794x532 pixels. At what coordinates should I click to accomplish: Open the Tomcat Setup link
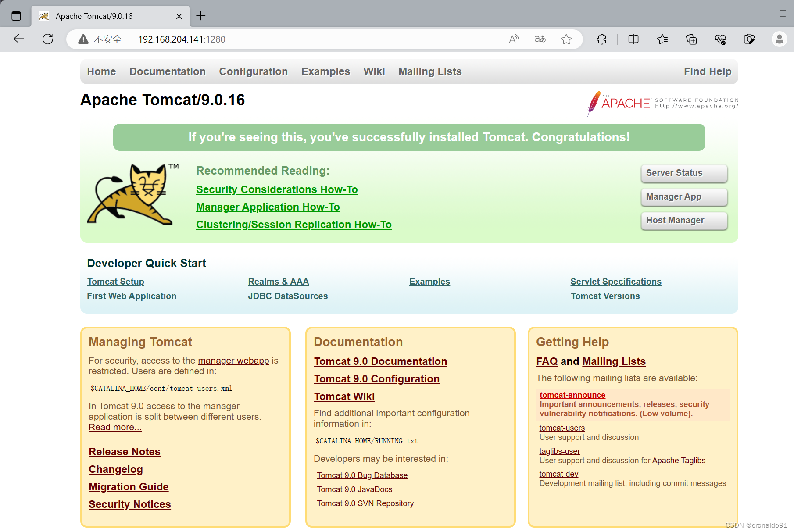115,282
